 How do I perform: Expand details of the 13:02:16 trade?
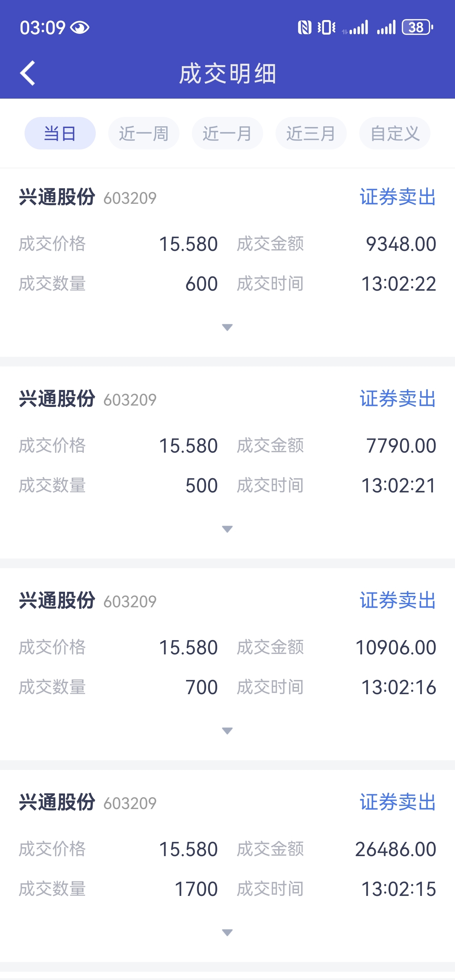tap(227, 731)
